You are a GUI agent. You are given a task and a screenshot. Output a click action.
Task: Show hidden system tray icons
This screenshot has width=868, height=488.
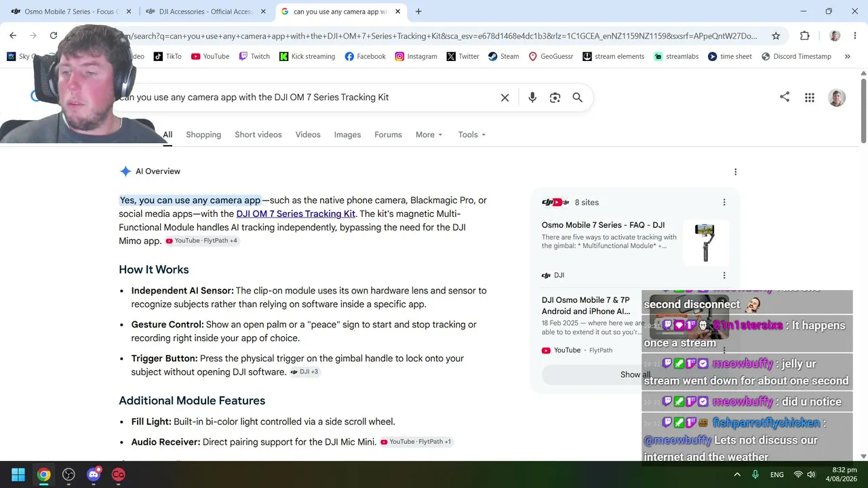click(737, 474)
